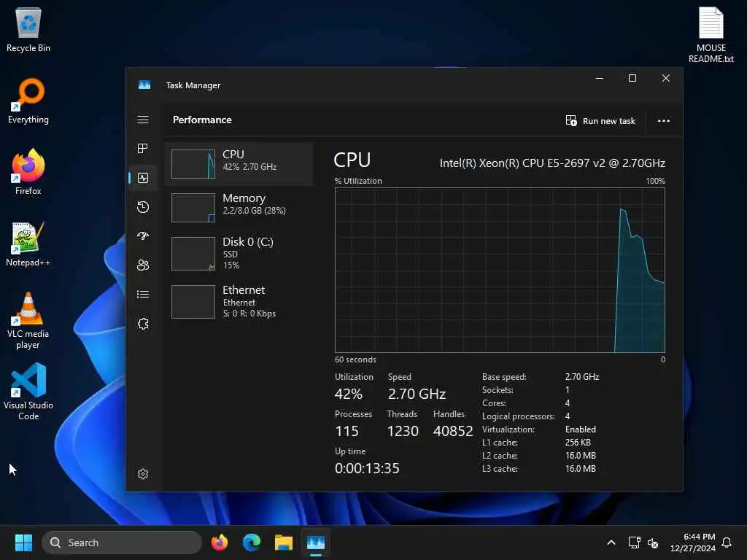Click the CPU utilization graph
Viewport: 747px width, 560px height.
coord(500,270)
